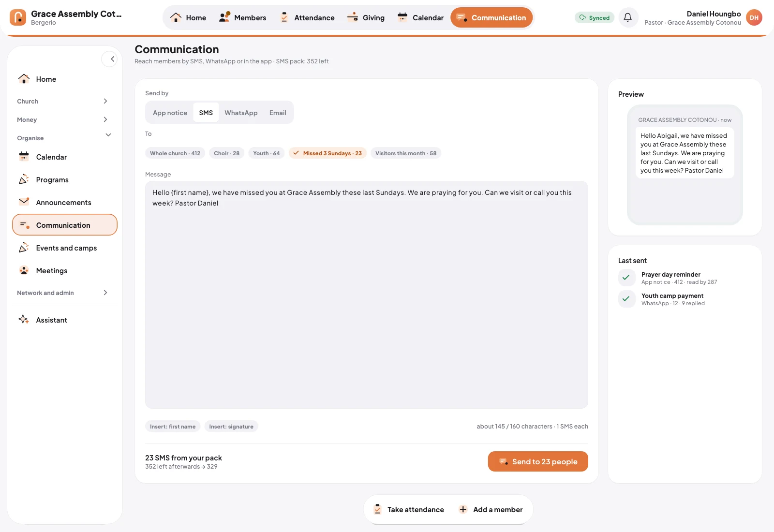Click the Grace Assembly app logo icon
Screen dimensions: 774x532
[18, 17]
